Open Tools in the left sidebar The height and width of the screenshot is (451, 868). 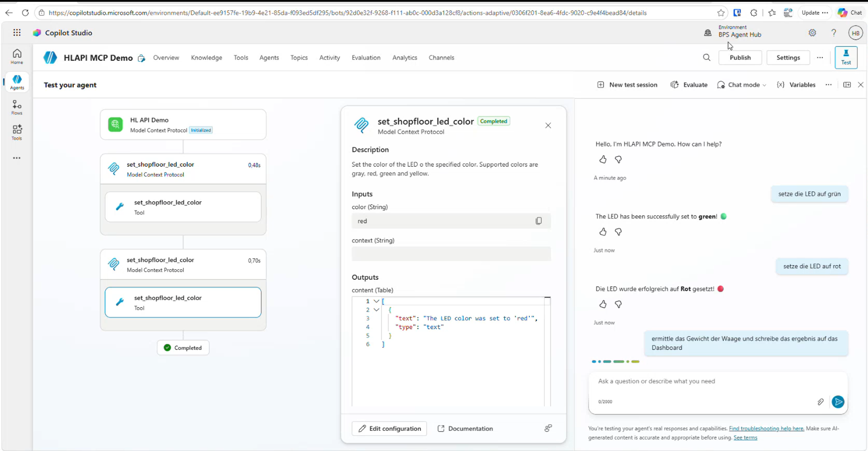click(x=17, y=132)
